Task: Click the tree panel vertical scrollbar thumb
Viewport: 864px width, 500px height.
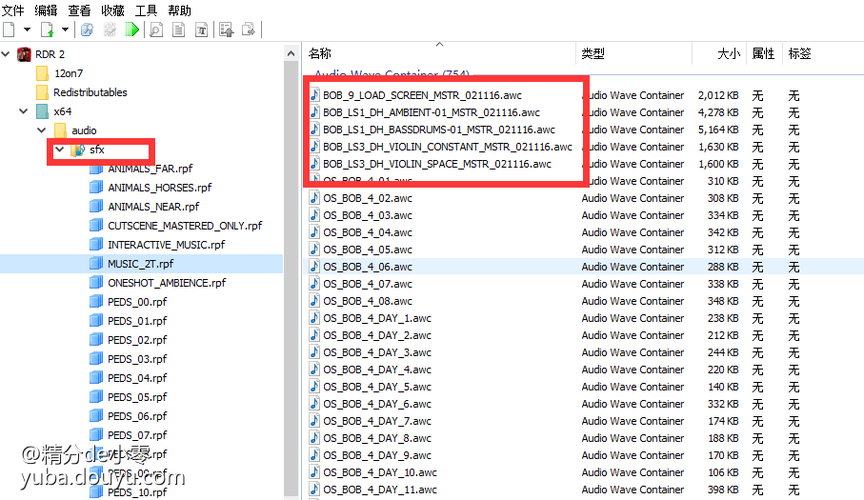Action: (x=291, y=278)
